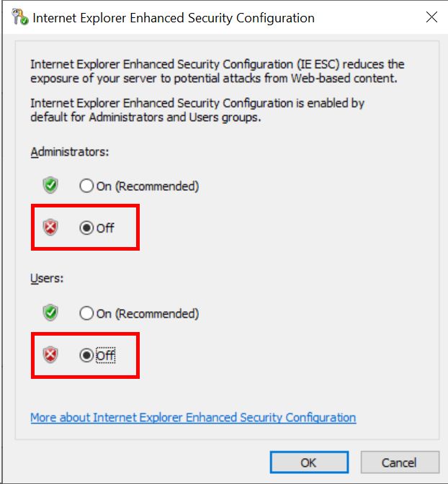Close the dialog with the X button
The image size is (448, 484).
click(x=431, y=17)
